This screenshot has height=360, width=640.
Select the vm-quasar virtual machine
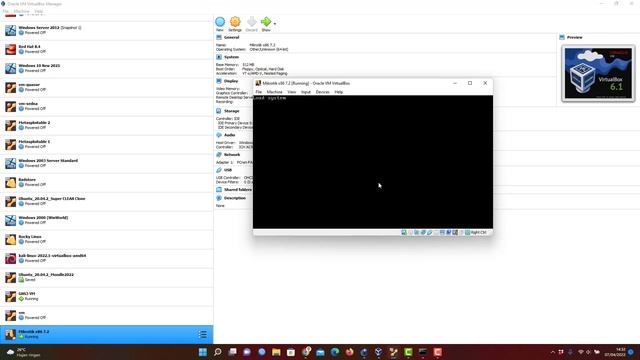(x=107, y=87)
